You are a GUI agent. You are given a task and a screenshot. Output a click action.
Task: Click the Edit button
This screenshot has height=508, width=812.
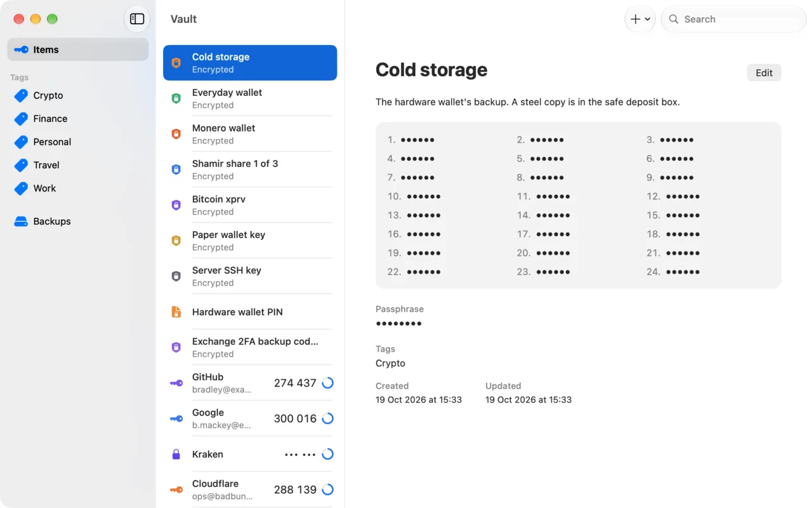click(x=764, y=73)
